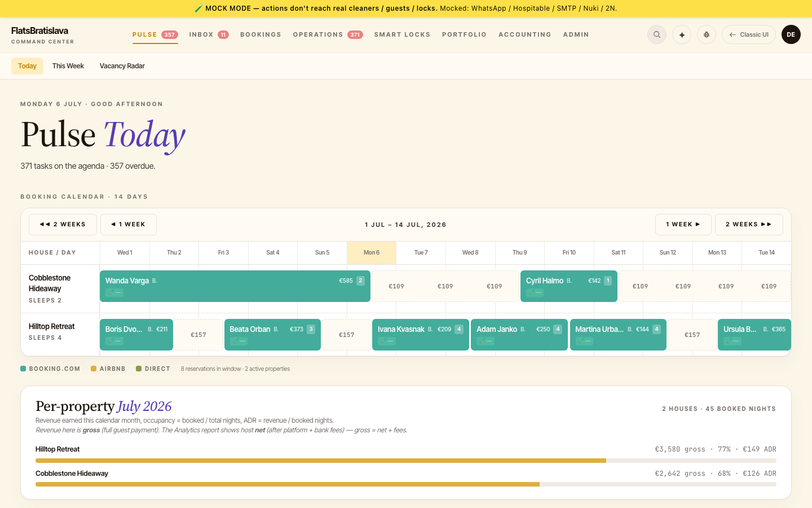This screenshot has width=812, height=508.
Task: Open the Accounting tab
Action: tap(524, 34)
